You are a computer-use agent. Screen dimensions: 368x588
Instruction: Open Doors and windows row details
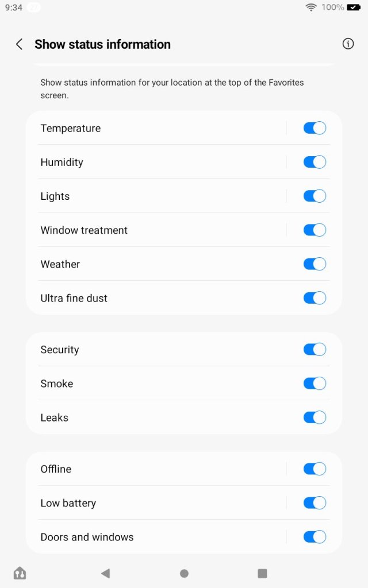(x=155, y=537)
